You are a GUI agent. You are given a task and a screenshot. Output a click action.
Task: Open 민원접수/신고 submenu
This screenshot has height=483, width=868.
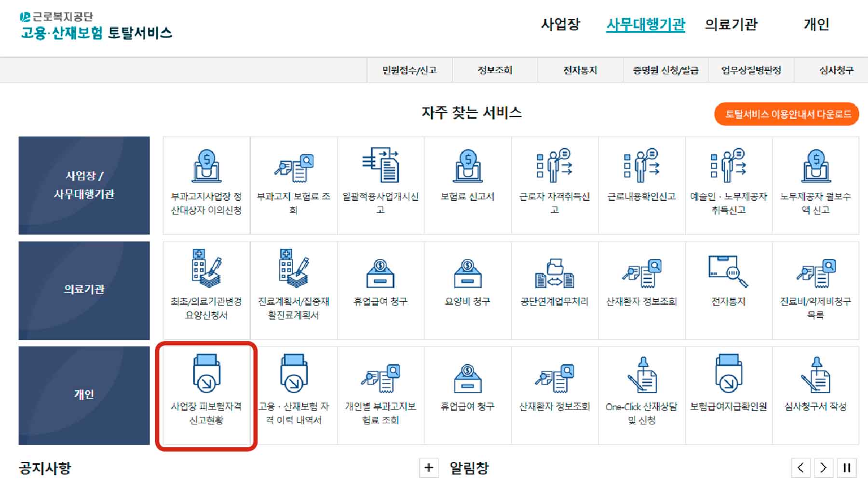(409, 70)
